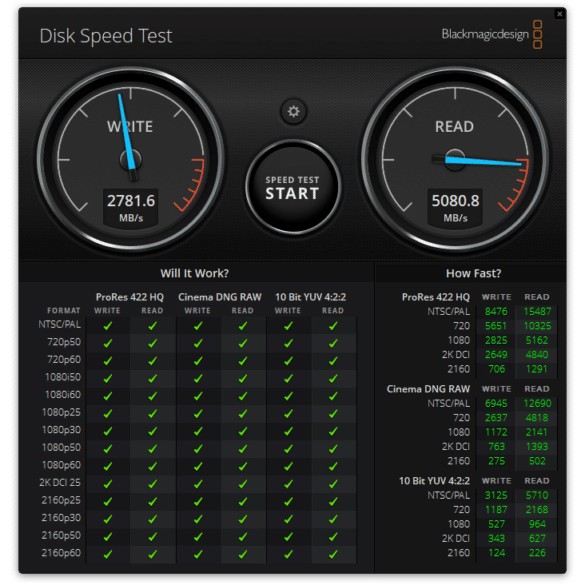
Task: Click 10 Bit YUV 2K DCI read value 627
Action: [537, 538]
